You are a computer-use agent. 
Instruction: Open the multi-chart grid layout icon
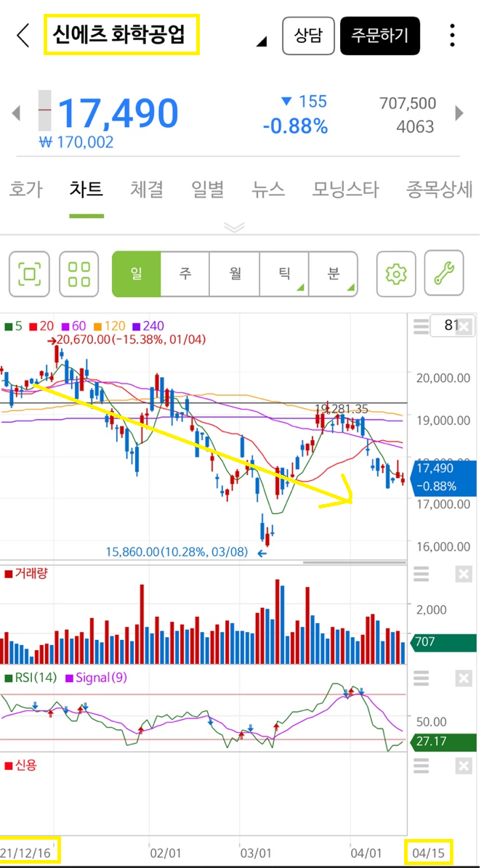point(78,273)
